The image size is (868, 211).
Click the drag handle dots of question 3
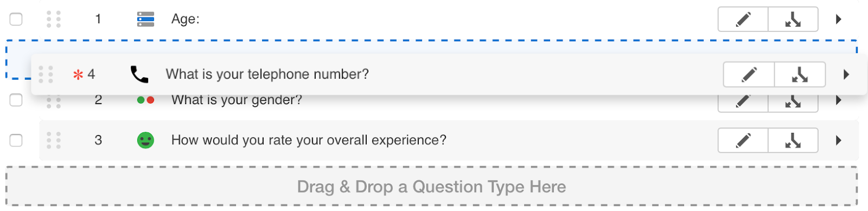53,140
